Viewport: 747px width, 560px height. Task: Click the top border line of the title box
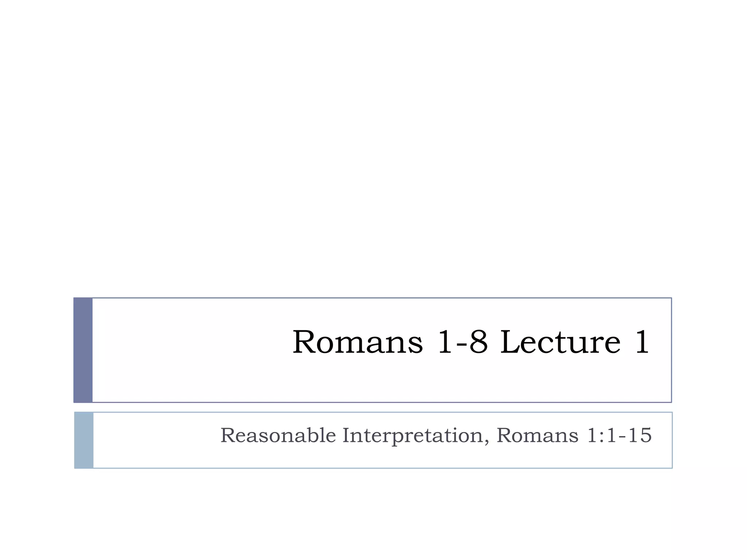373,298
